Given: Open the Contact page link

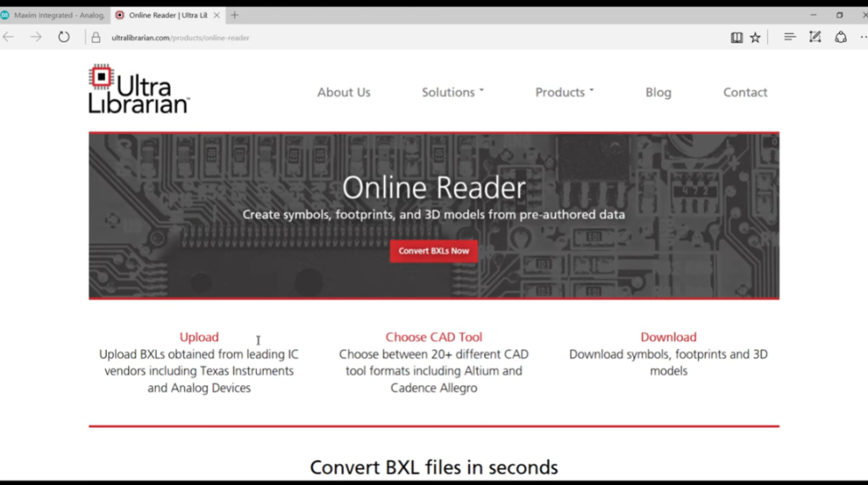Looking at the screenshot, I should pyautogui.click(x=745, y=92).
